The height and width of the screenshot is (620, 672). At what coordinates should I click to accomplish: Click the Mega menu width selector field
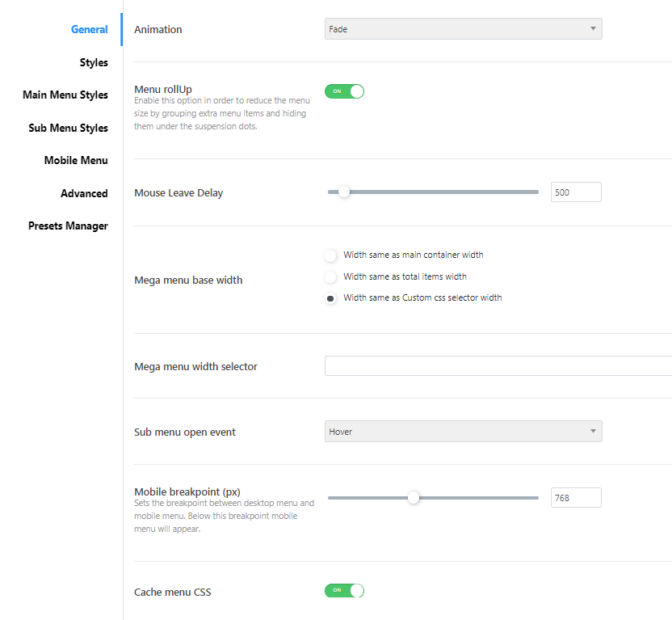[x=498, y=366]
